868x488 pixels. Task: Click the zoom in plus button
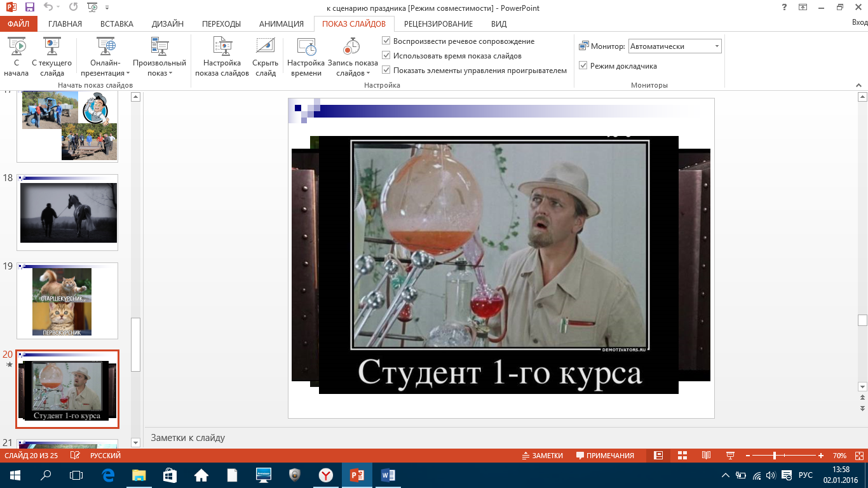click(821, 456)
